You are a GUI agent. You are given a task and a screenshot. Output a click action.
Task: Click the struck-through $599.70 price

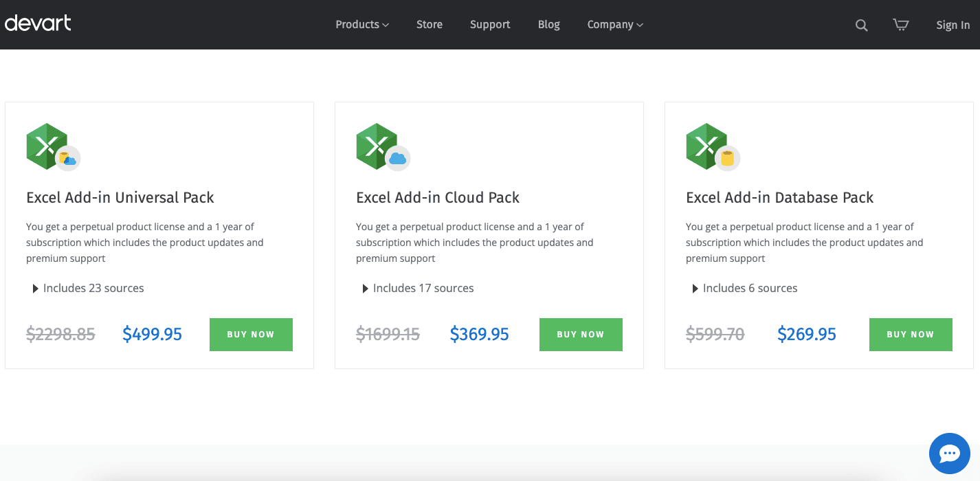[x=715, y=335]
